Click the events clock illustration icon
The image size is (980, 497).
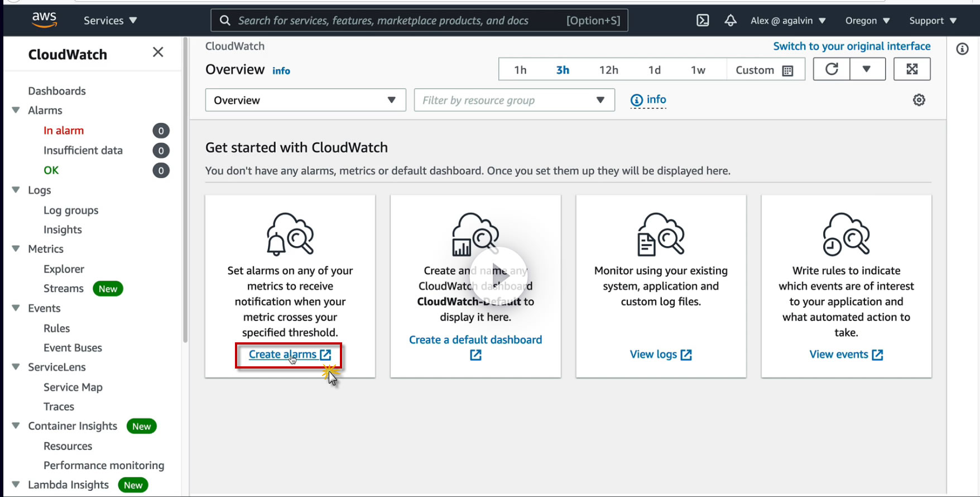[x=846, y=234]
